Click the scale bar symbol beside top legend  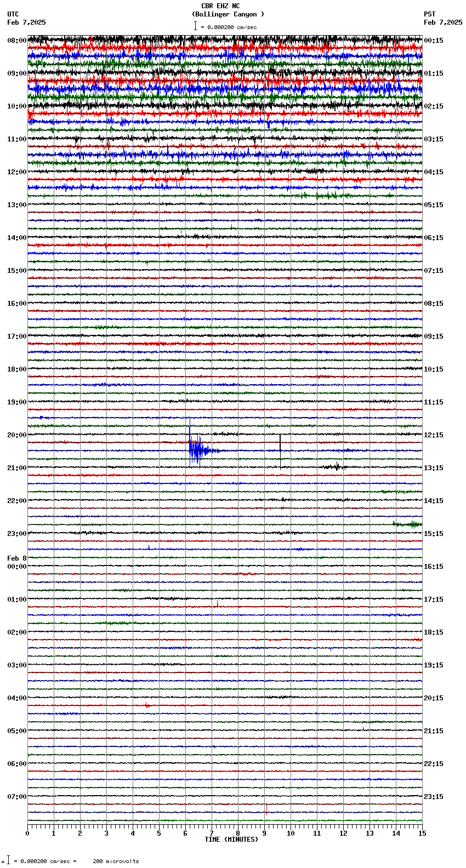click(195, 26)
